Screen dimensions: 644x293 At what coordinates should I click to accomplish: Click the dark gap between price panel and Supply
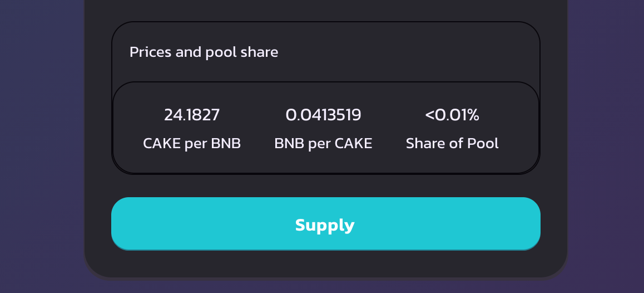click(x=326, y=185)
